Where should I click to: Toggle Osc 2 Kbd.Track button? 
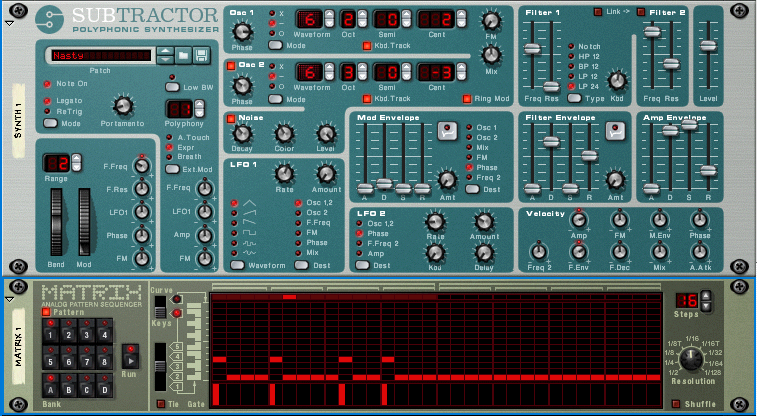tap(367, 98)
